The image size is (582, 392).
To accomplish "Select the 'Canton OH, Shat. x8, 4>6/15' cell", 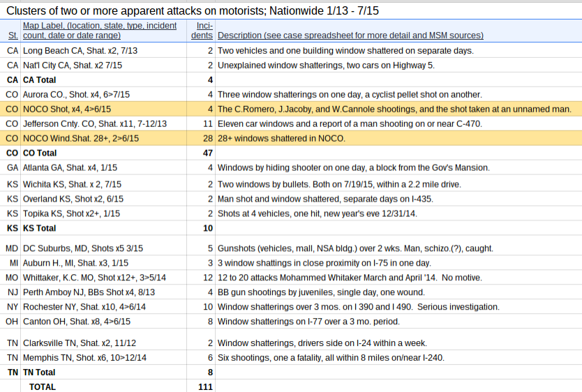I will click(77, 322).
